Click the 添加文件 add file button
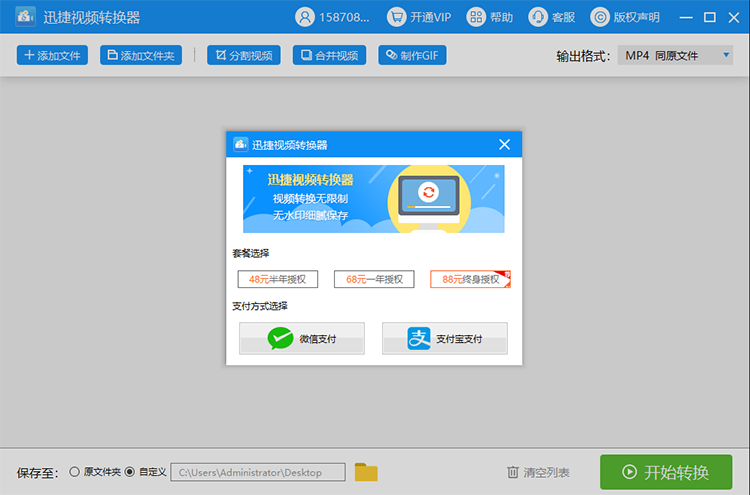750x495 pixels. (x=53, y=55)
